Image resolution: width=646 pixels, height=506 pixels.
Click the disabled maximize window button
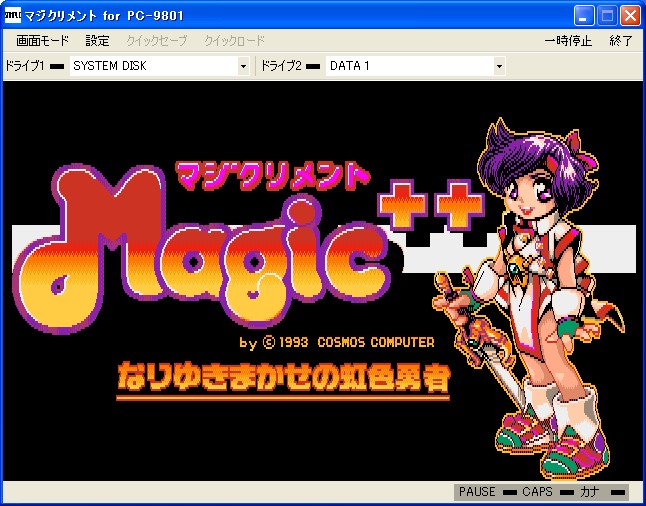607,16
